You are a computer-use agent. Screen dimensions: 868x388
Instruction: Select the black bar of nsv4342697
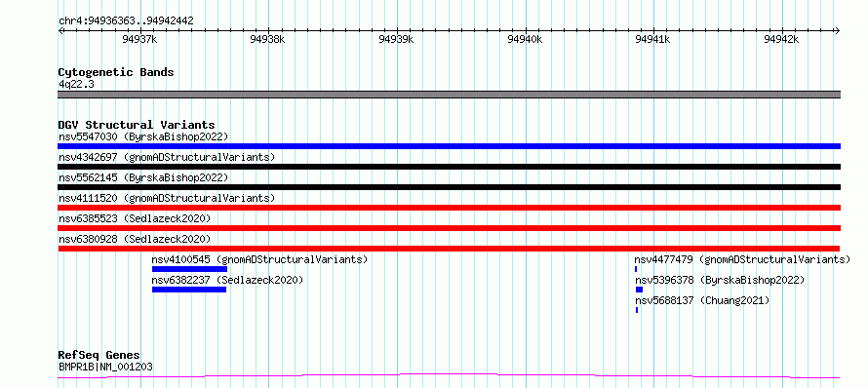449,167
